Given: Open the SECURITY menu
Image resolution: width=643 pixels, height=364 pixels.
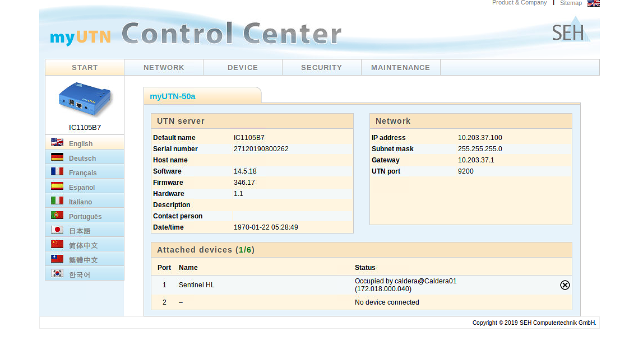Looking at the screenshot, I should [x=321, y=68].
